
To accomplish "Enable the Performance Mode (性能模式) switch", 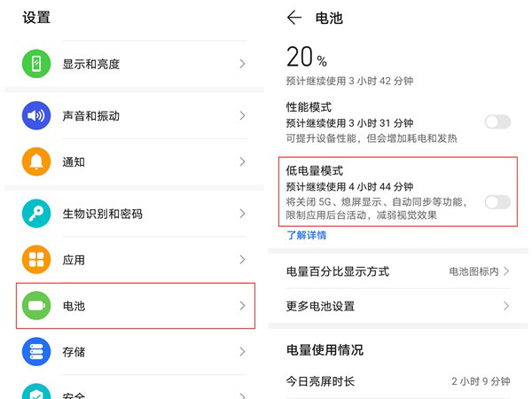I will (497, 121).
